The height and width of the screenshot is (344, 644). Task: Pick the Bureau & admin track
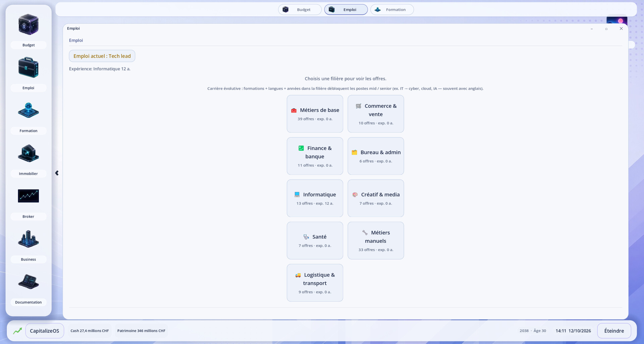[376, 156]
